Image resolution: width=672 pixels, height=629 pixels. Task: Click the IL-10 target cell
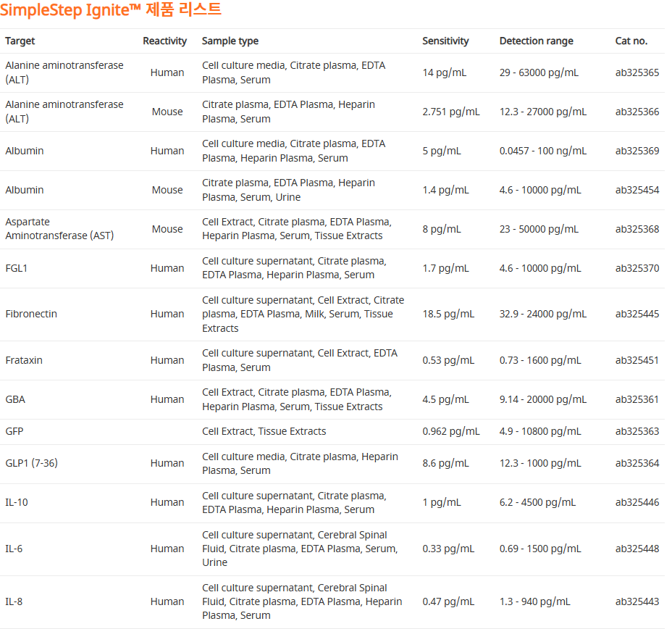click(16, 502)
